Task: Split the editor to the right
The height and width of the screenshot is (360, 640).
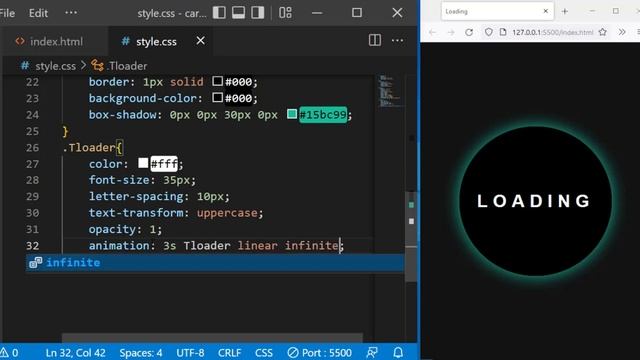Action: [375, 40]
